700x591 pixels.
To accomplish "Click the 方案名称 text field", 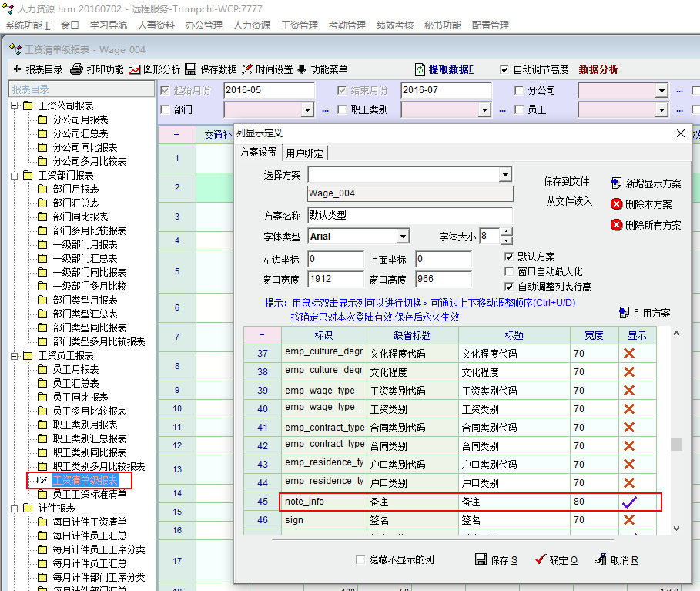I will point(410,215).
